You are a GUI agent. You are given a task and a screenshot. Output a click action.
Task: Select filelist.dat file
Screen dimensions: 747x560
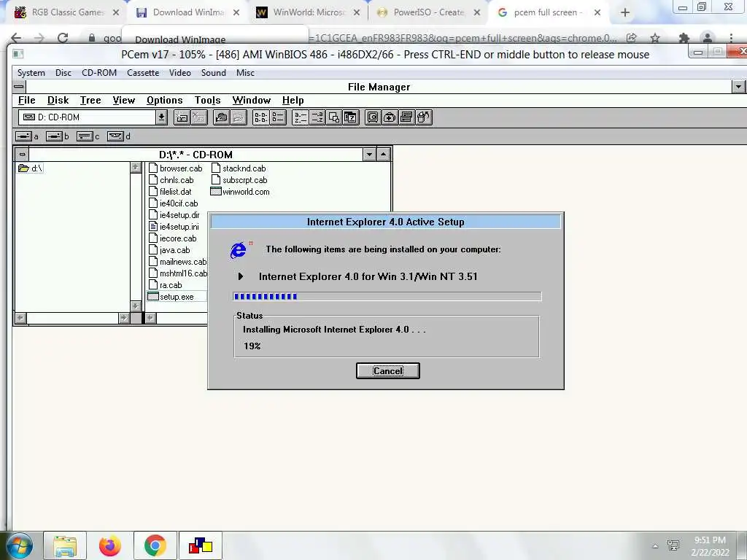pyautogui.click(x=171, y=192)
